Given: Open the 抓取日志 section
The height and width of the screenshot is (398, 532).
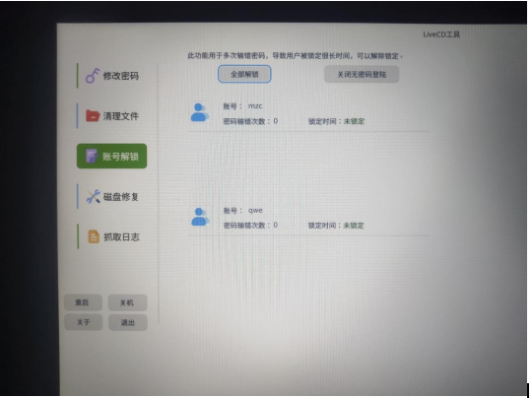Looking at the screenshot, I should click(112, 236).
